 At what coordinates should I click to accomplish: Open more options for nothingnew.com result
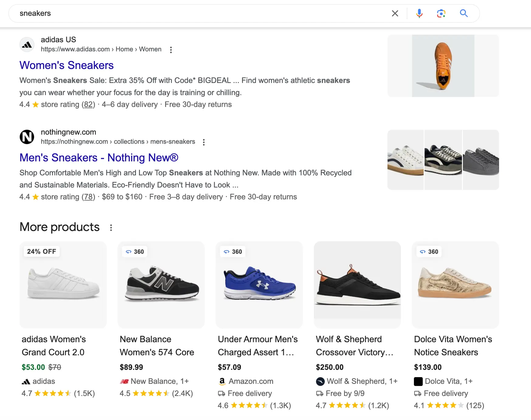[204, 142]
